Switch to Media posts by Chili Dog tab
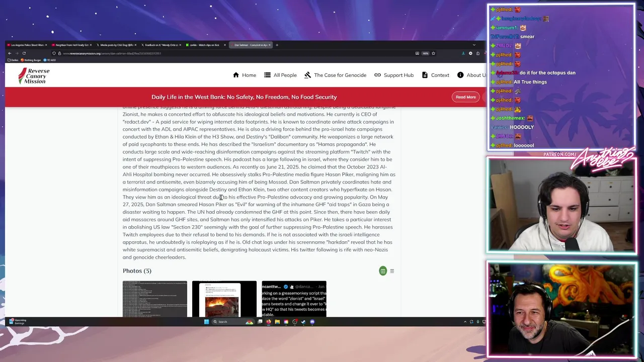This screenshot has height=362, width=644. pyautogui.click(x=116, y=45)
